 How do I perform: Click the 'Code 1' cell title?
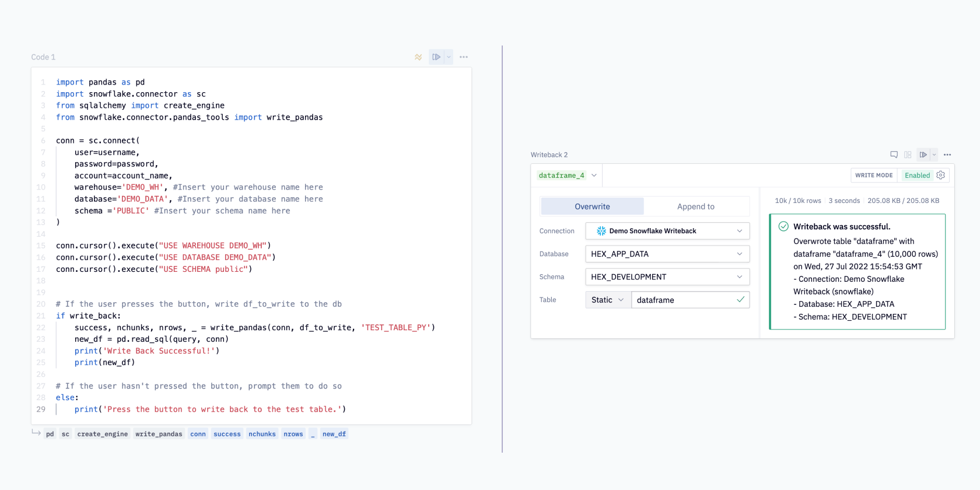point(43,57)
